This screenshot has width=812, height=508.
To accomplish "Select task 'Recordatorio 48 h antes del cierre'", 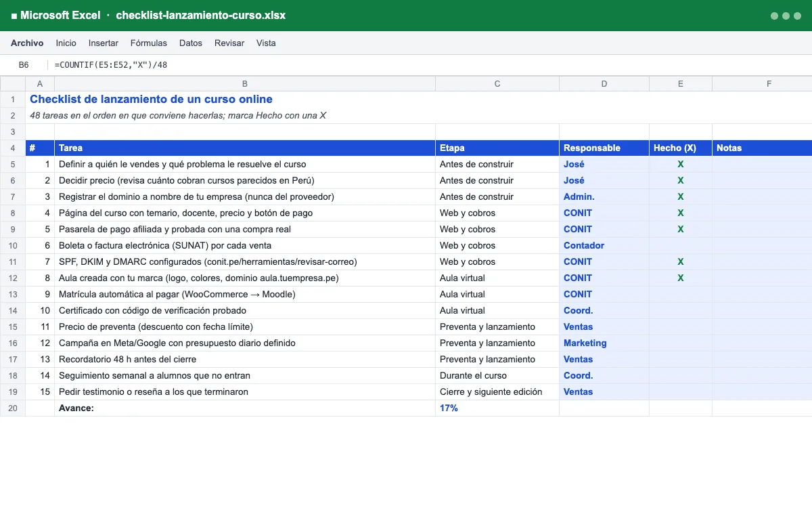I will (245, 359).
